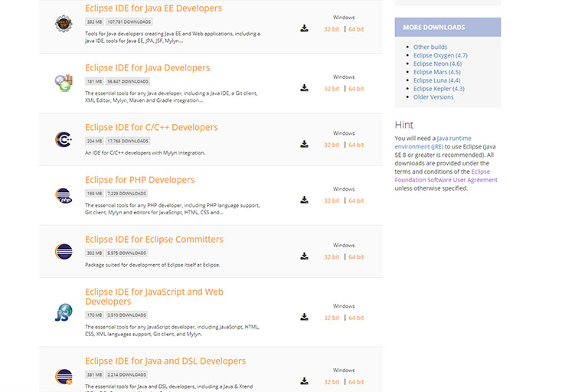Viewport: 588px width, 392px height.
Task: Click the C/C++ Developers package icon
Action: [64, 139]
